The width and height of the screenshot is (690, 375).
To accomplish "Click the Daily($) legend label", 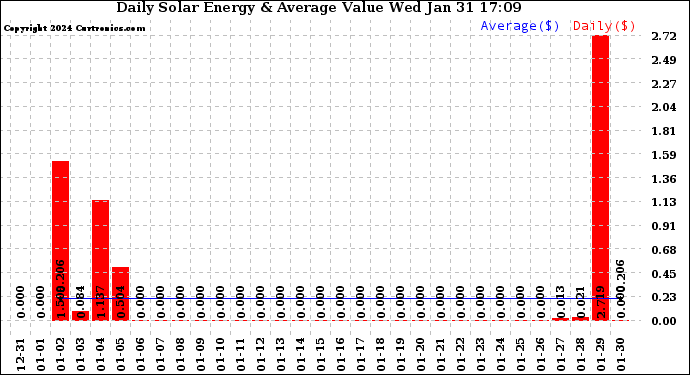I will click(x=604, y=26).
